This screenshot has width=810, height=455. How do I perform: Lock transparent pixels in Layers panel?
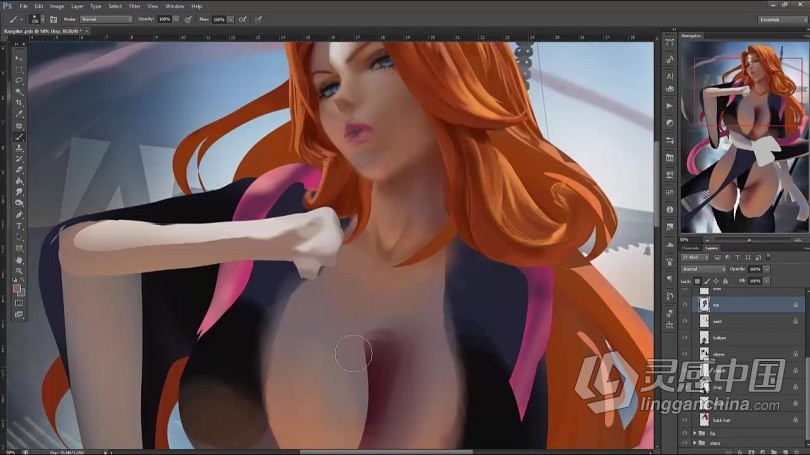[697, 281]
